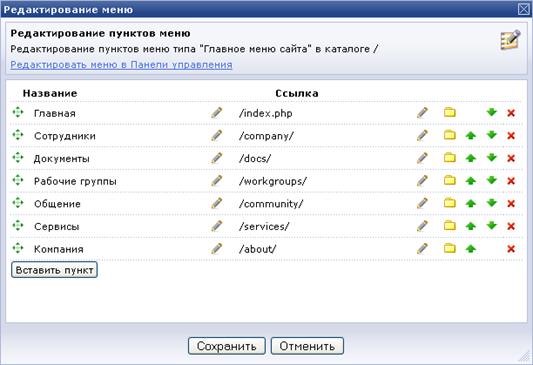Move Общение item down
The height and width of the screenshot is (365, 533).
click(x=492, y=203)
